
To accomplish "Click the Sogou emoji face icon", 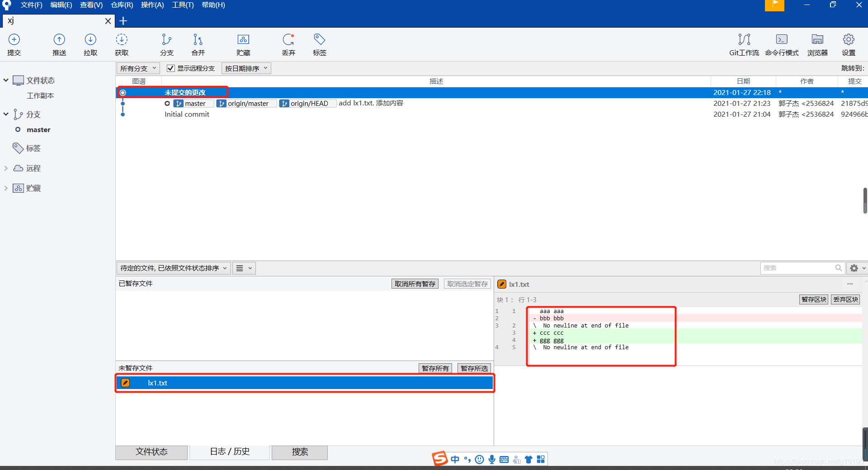I will pyautogui.click(x=480, y=460).
